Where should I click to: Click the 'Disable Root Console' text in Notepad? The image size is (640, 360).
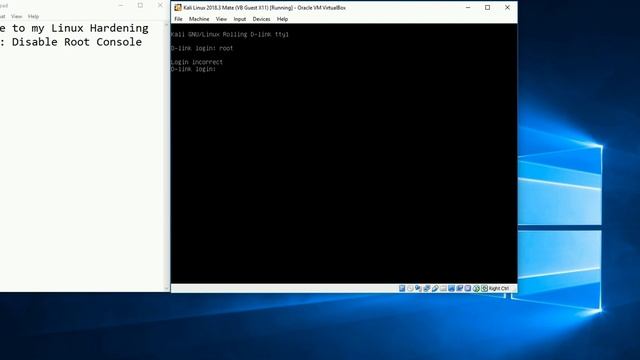click(x=77, y=42)
